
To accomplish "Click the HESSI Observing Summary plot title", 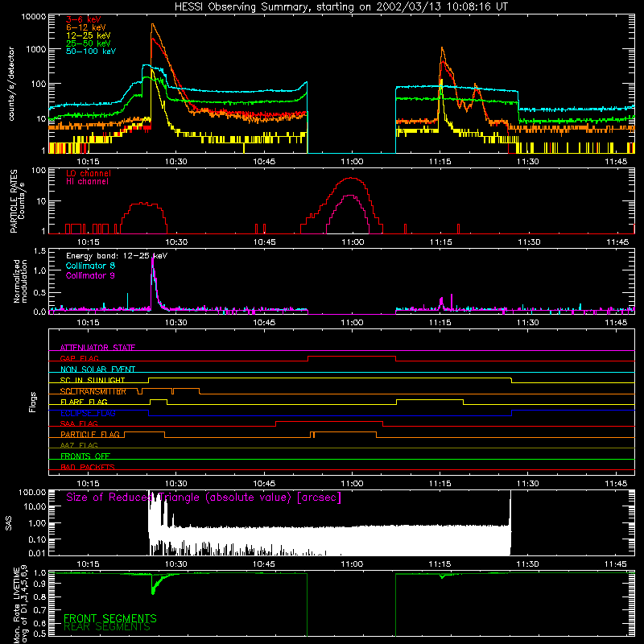I will pos(341,7).
